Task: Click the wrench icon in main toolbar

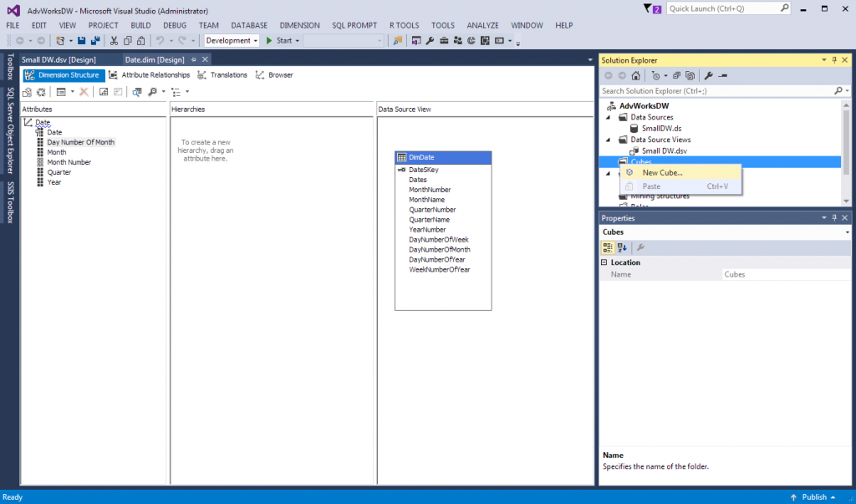Action: coord(430,40)
